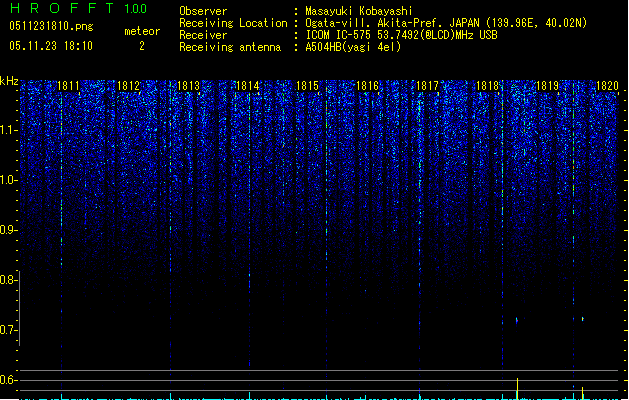Viewport: 629px width, 400px height.
Task: Click the observer name Masayuki Kobayashi
Action: coord(359,11)
